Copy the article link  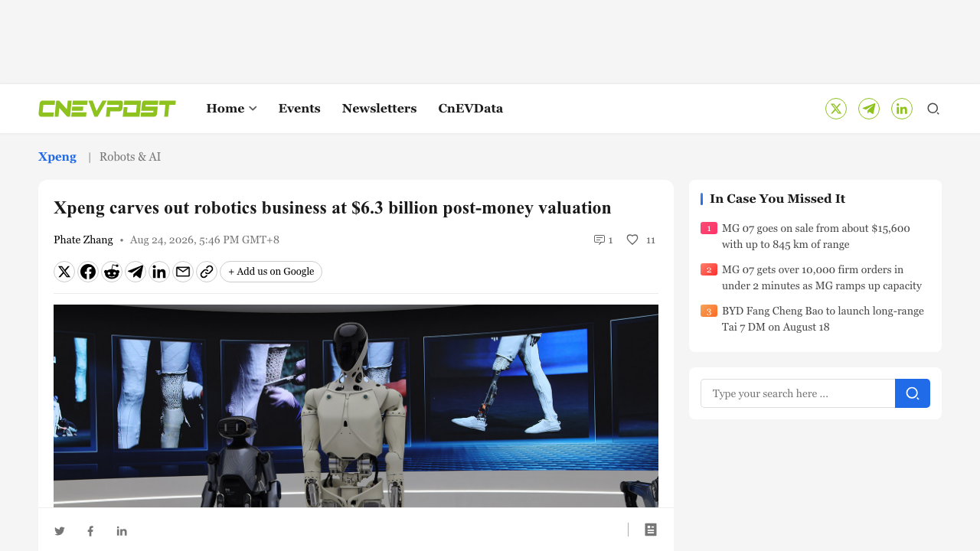coord(207,272)
